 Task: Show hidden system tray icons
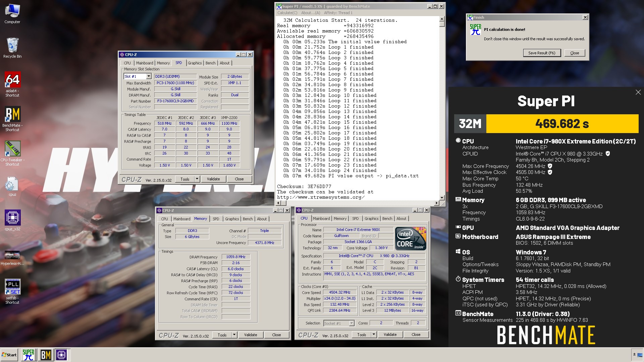coord(634,355)
